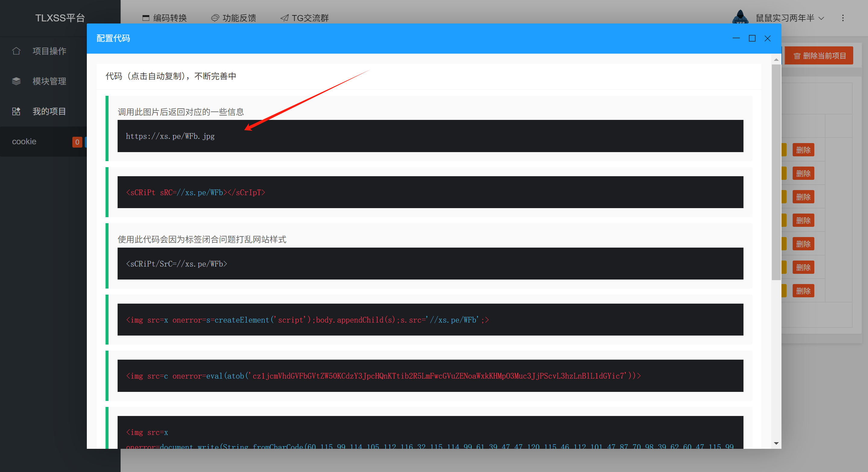Open the cookie project in sidebar
This screenshot has width=868, height=472.
coord(24,141)
